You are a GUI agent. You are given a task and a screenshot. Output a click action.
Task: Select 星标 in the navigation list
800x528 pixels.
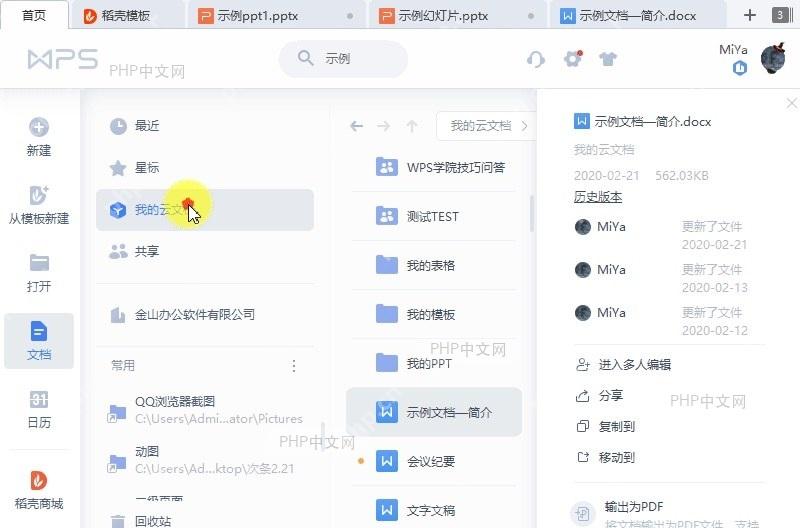[x=205, y=168]
